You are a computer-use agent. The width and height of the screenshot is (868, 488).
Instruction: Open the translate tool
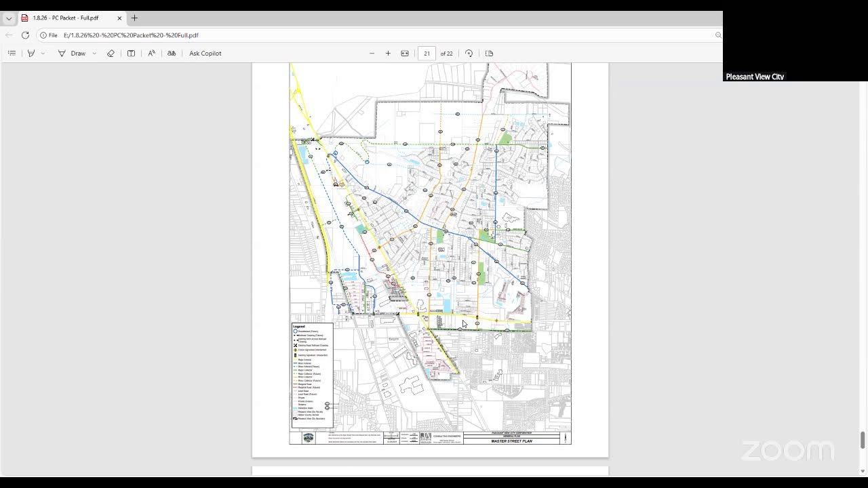pos(172,54)
